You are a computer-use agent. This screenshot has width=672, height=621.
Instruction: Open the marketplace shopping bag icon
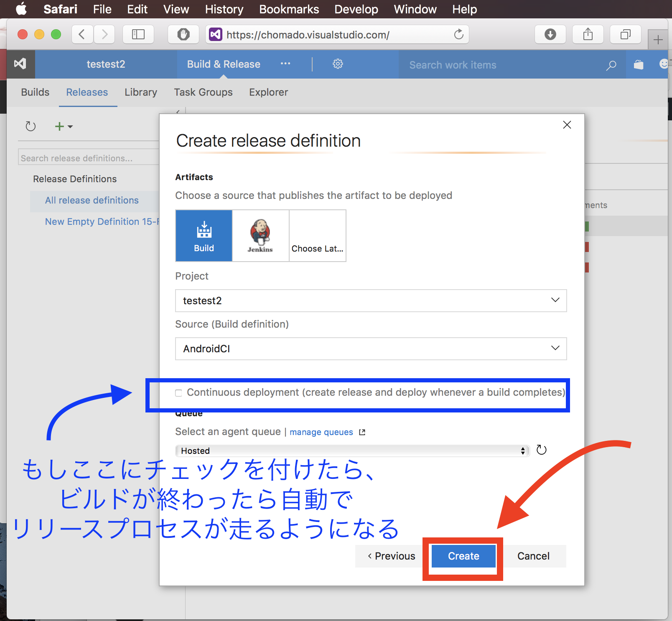pos(638,64)
